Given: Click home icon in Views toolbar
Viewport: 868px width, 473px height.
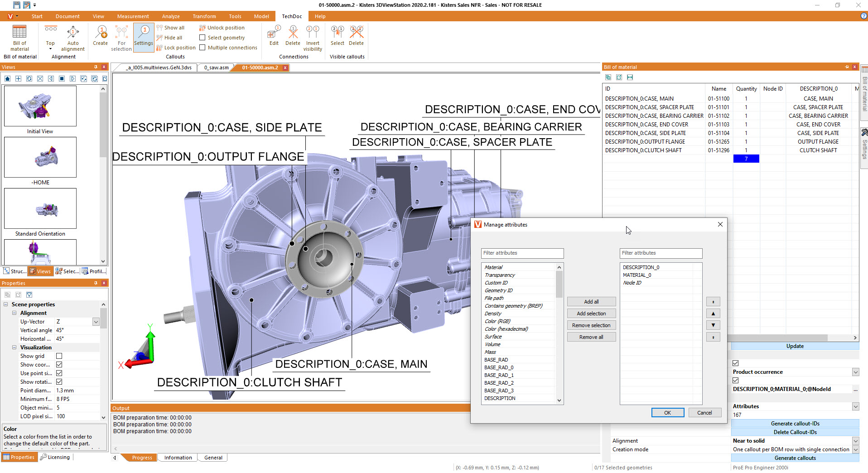Looking at the screenshot, I should pos(7,78).
